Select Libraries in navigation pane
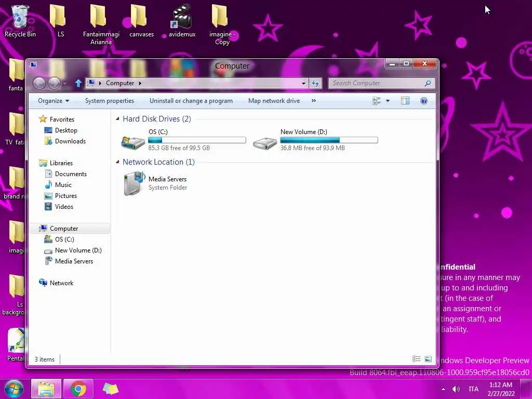532x399 pixels. (x=61, y=163)
